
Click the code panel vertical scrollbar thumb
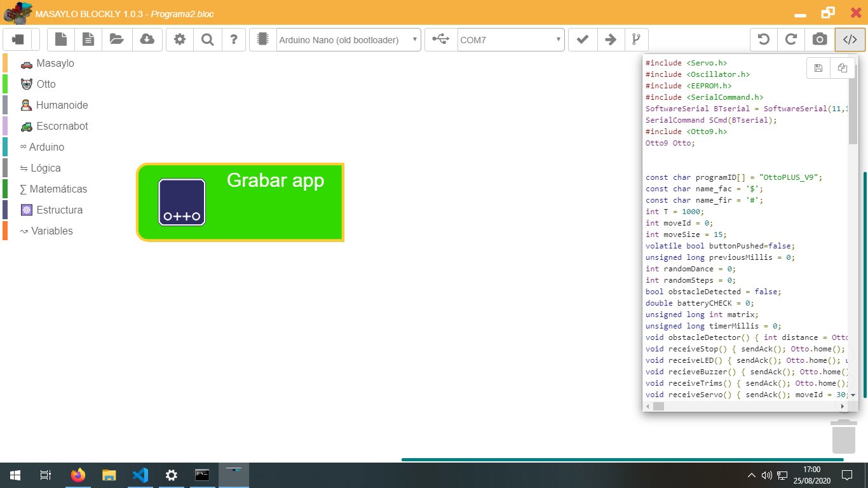click(x=853, y=105)
